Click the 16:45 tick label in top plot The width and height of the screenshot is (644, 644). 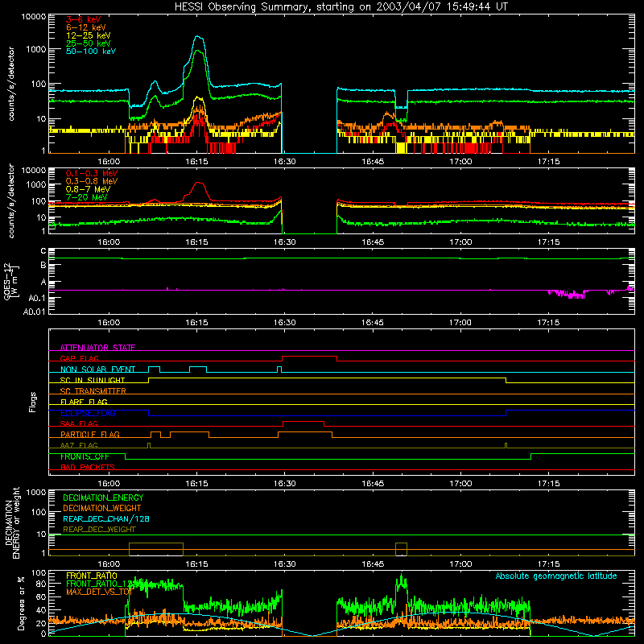tap(373, 162)
